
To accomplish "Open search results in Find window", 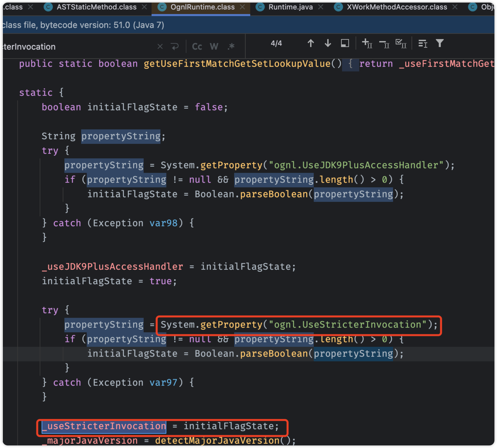I will pos(423,44).
